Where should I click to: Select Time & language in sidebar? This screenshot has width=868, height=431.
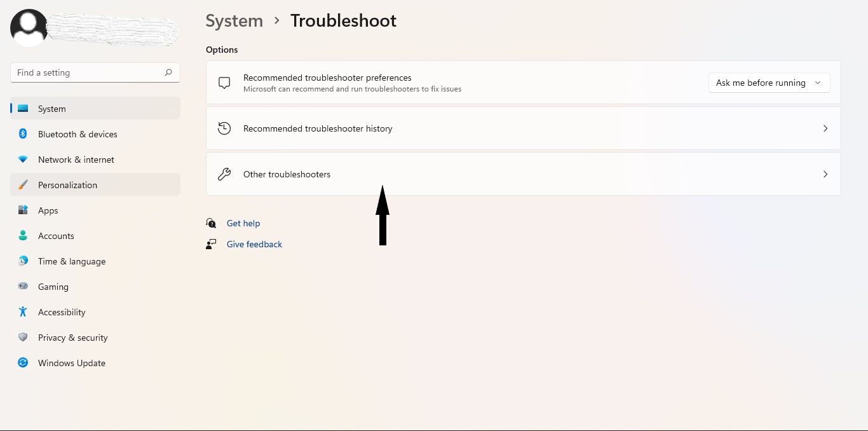(71, 261)
